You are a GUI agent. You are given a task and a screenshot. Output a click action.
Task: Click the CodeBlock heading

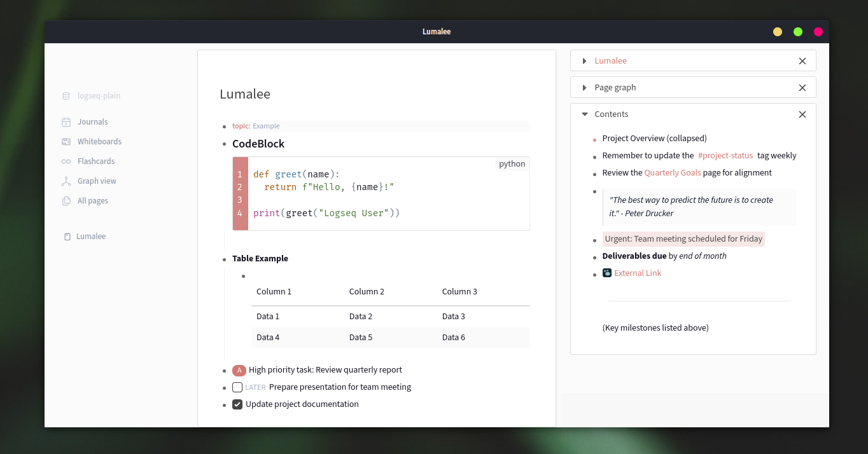[x=258, y=144]
